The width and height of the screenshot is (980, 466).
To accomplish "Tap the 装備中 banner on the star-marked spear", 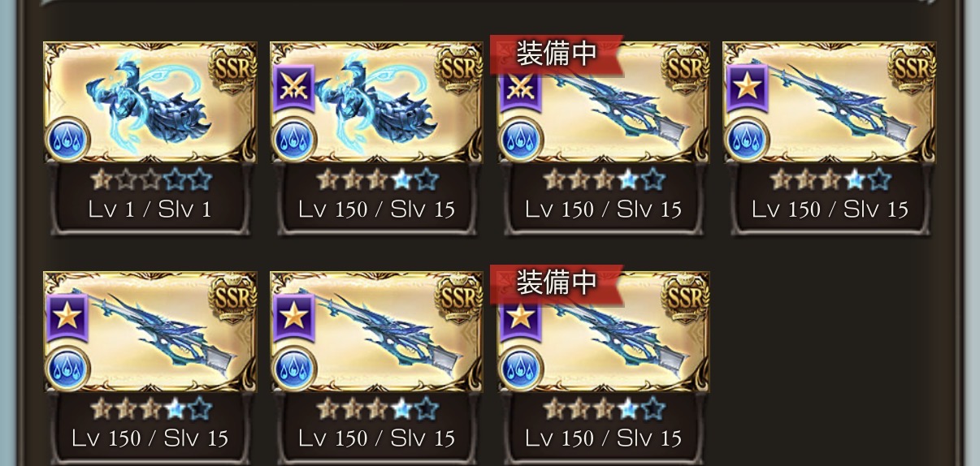I will click(x=557, y=282).
